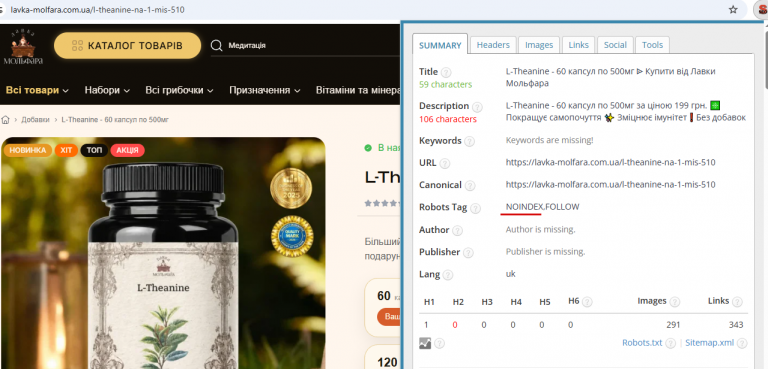Click the Author is missing. text
This screenshot has height=369, width=768.
click(x=541, y=229)
